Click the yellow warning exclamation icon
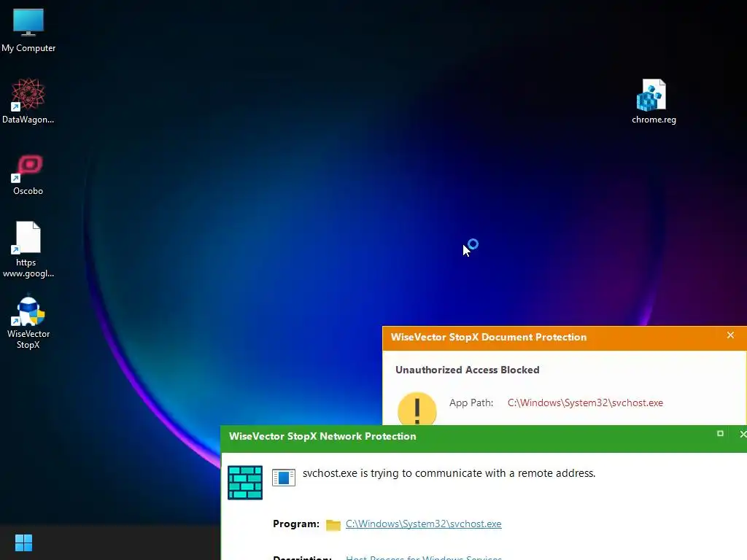Image resolution: width=747 pixels, height=560 pixels. 417,408
